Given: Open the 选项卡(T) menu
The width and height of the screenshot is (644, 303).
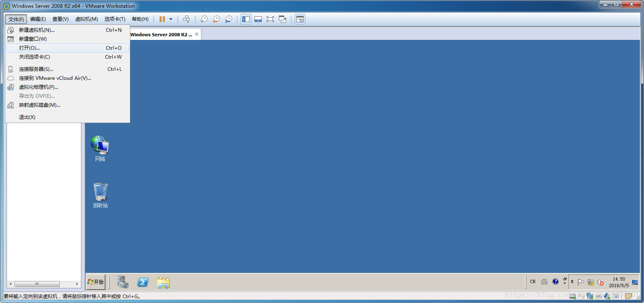Looking at the screenshot, I should click(x=115, y=19).
